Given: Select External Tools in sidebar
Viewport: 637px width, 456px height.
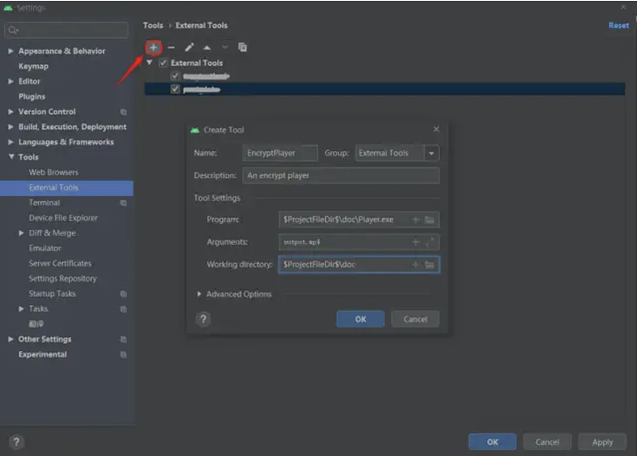Looking at the screenshot, I should [x=67, y=188].
